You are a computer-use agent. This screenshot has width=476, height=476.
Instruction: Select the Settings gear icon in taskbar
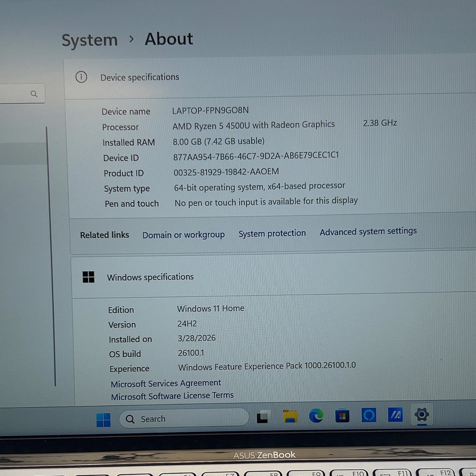[422, 414]
